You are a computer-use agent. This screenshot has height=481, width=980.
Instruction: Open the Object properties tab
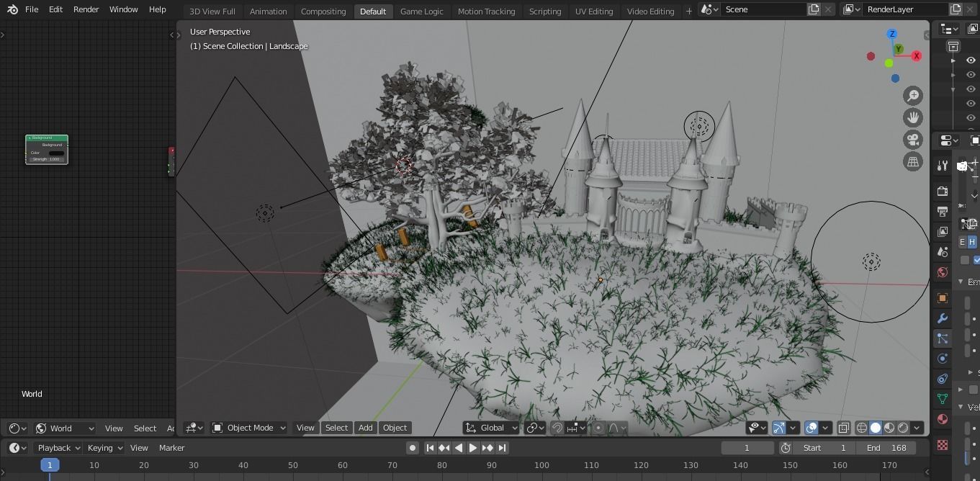(x=943, y=298)
